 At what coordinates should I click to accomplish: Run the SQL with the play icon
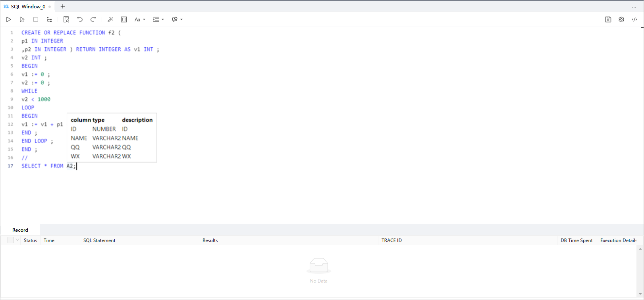(8, 19)
